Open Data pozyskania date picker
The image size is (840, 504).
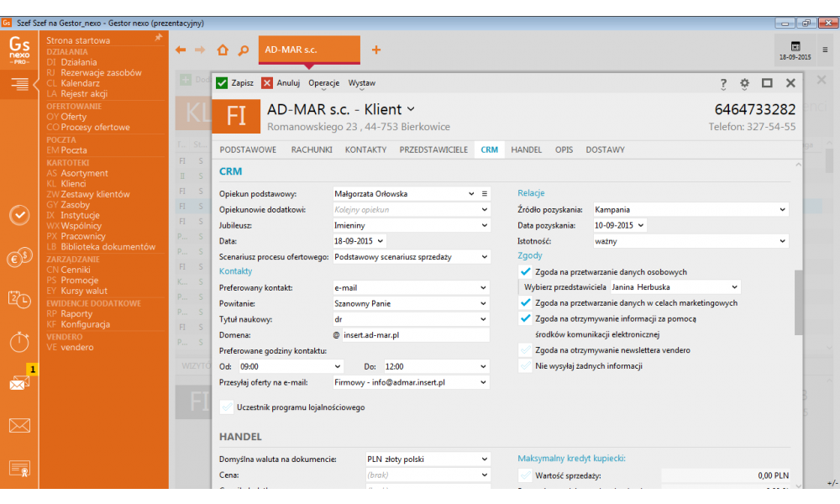tap(641, 225)
